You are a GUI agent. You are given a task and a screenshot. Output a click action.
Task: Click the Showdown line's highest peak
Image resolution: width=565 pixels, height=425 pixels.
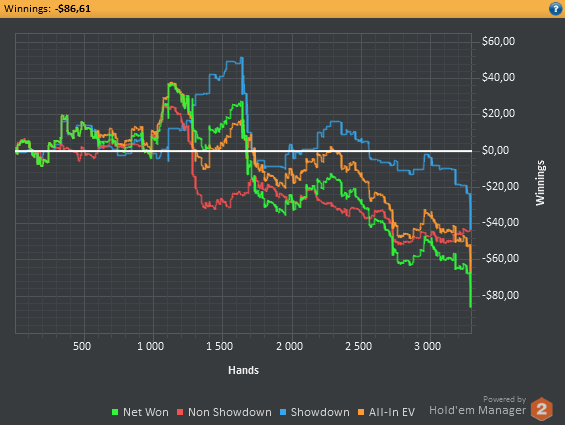[242, 58]
